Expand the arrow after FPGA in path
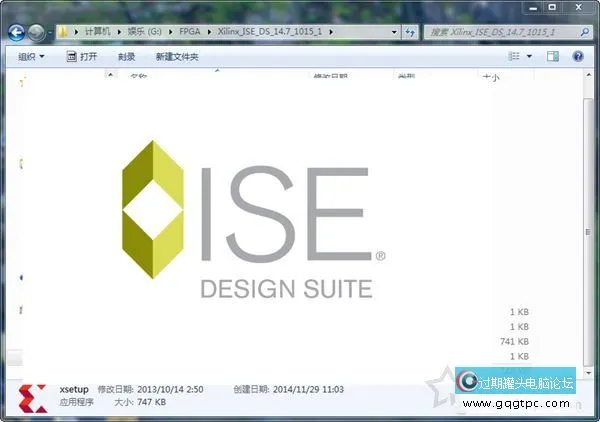The width and height of the screenshot is (600, 422). click(x=209, y=32)
